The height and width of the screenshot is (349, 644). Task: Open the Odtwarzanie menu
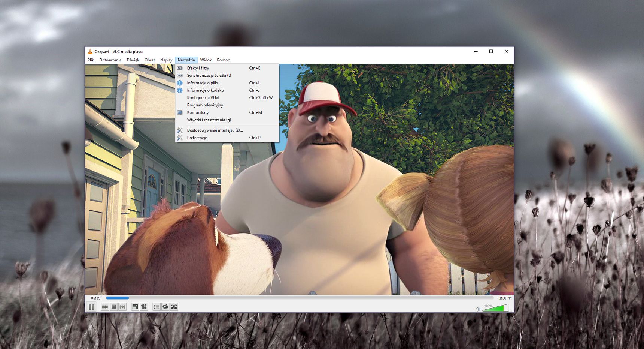pos(110,60)
